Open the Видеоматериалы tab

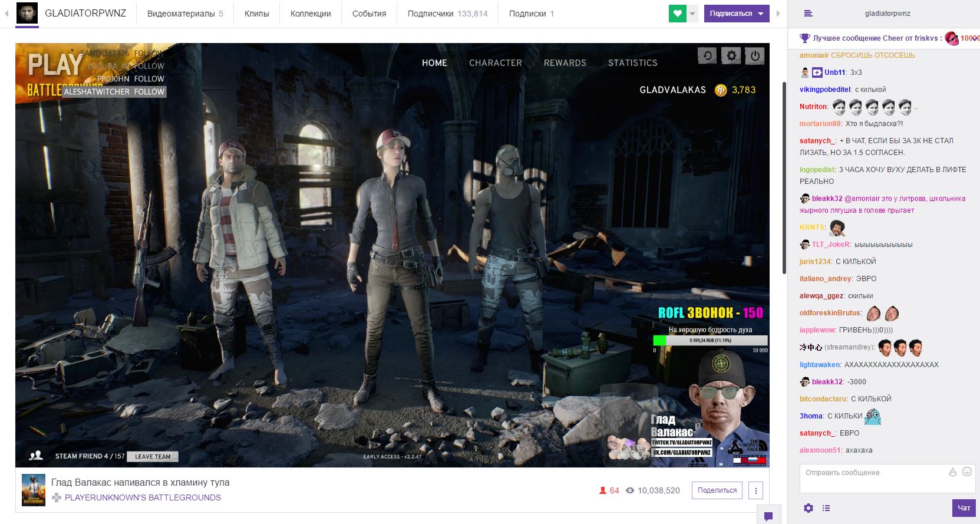(x=184, y=14)
